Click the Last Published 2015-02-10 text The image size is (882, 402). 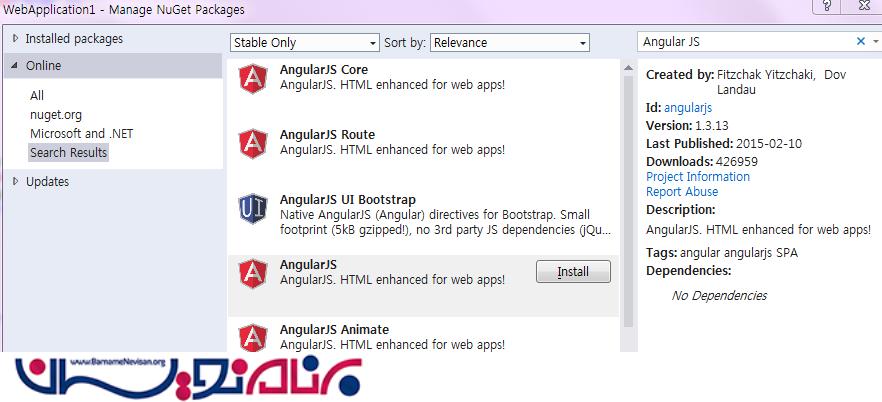coord(723,144)
